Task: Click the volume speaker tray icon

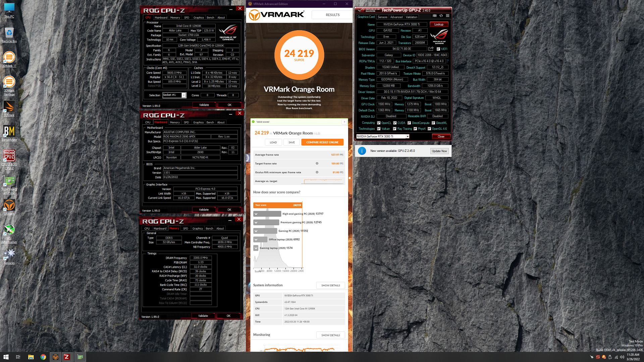Action: (x=622, y=357)
